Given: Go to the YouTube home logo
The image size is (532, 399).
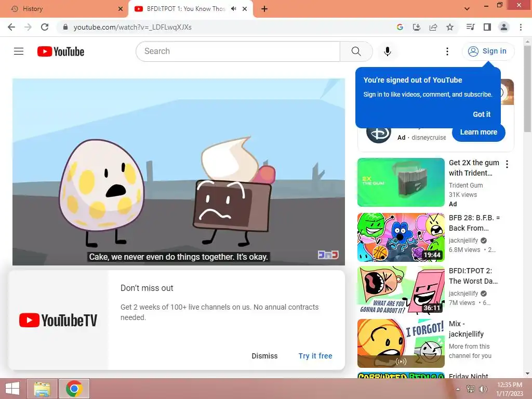Looking at the screenshot, I should tap(61, 51).
